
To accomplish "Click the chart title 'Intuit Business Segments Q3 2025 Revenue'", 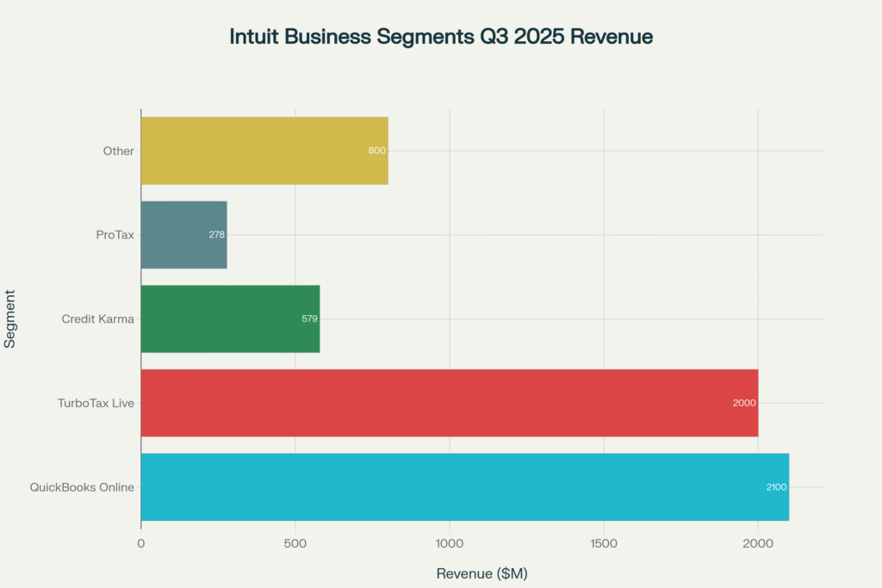I will coord(441,36).
